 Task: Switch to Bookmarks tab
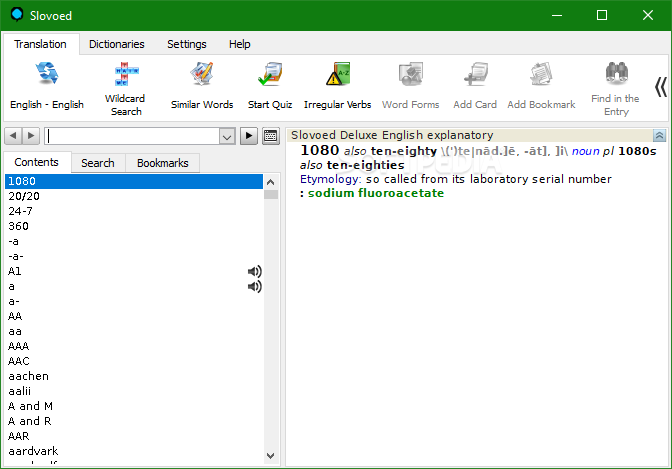(162, 163)
